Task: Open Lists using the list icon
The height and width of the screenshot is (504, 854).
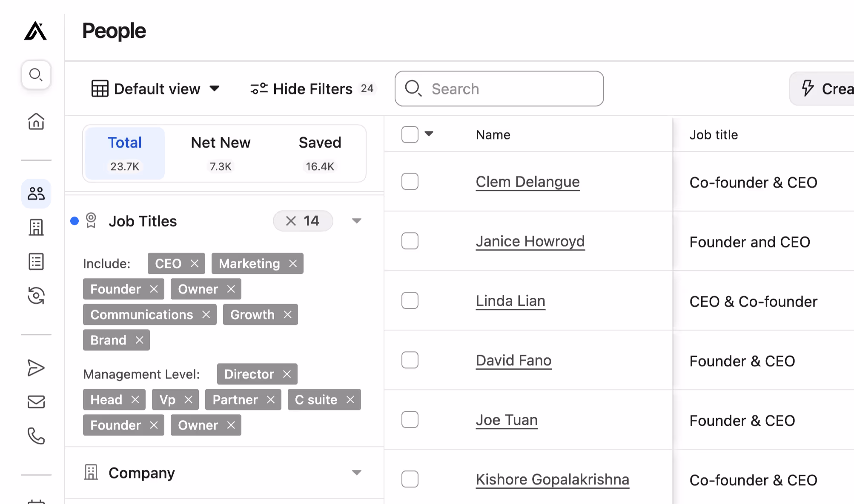Action: 36,262
